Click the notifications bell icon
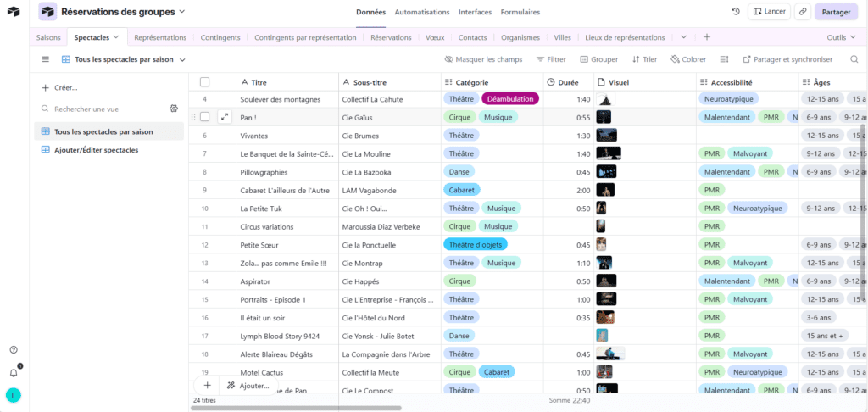This screenshot has height=412, width=868. [x=14, y=372]
